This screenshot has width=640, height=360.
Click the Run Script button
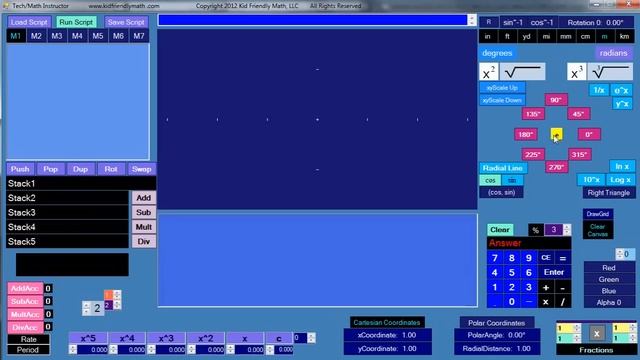click(x=76, y=22)
